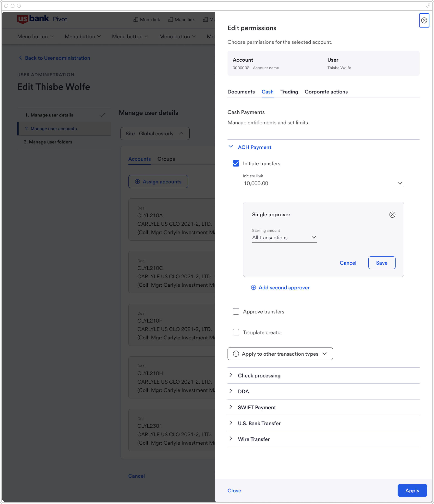The height and width of the screenshot is (504, 434).
Task: Close the Edit permissions panel with X icon
Action: [424, 21]
